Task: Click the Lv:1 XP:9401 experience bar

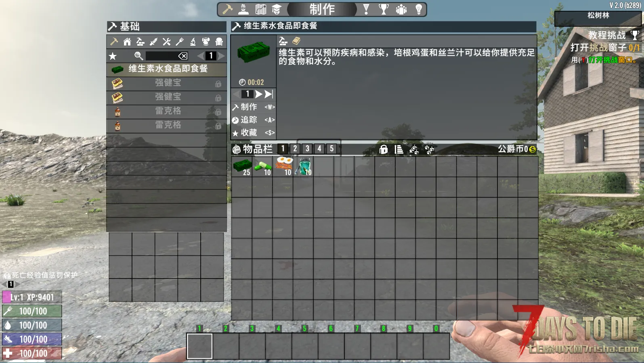Action: click(x=32, y=297)
